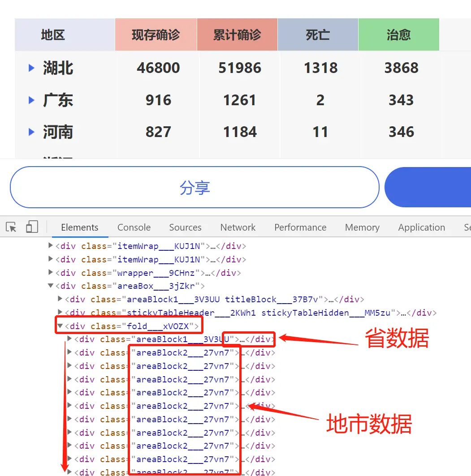Click value 916 in 广东 row
This screenshot has width=471, height=476.
click(158, 100)
